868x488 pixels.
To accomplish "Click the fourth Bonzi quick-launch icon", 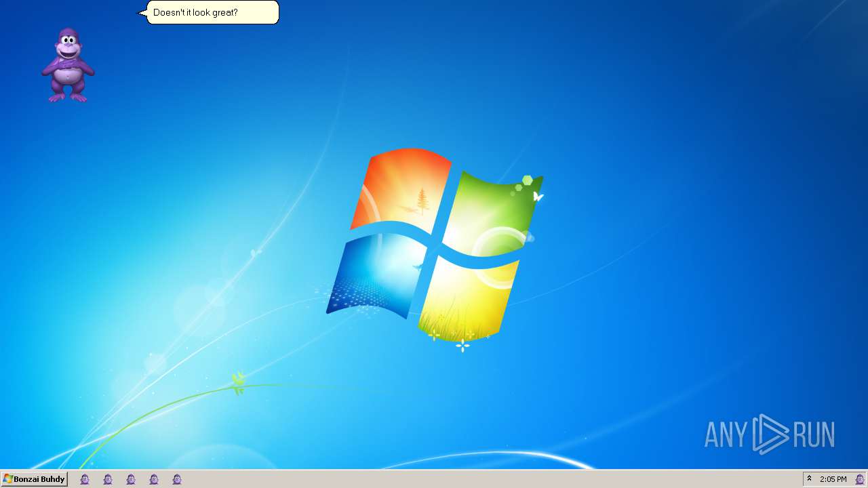I will pos(154,479).
